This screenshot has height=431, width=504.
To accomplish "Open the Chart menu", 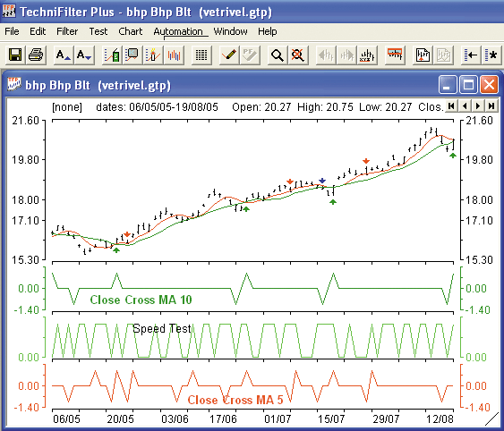I will (130, 31).
